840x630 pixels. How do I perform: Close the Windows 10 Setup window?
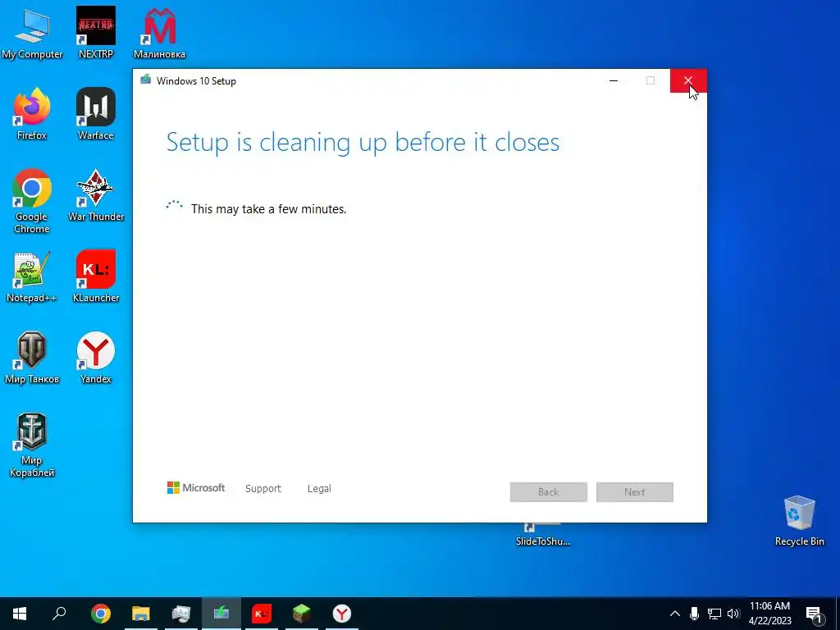pyautogui.click(x=688, y=81)
